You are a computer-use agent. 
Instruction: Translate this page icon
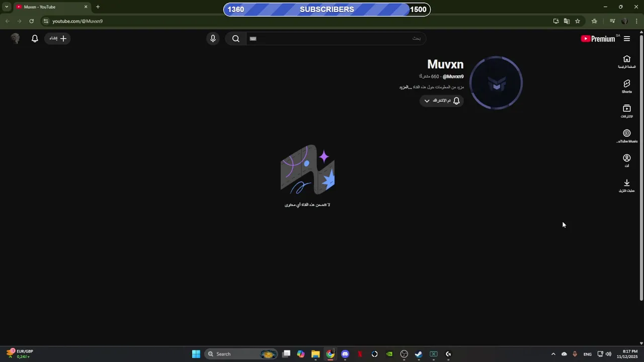tap(567, 21)
